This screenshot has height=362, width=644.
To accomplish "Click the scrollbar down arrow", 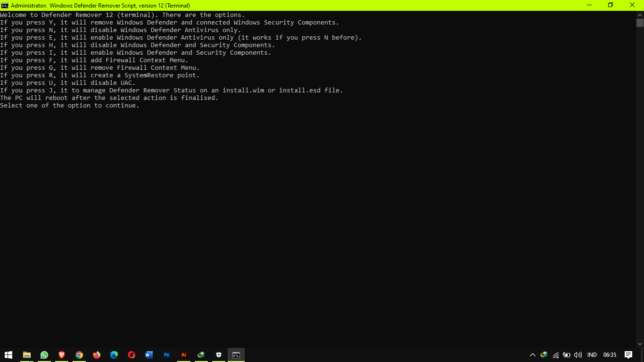I will click(x=640, y=344).
